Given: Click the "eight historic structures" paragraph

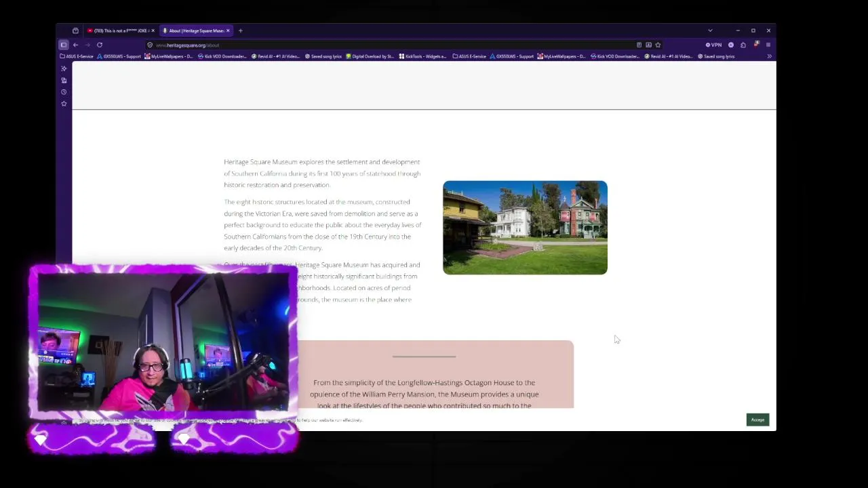Looking at the screenshot, I should (323, 225).
